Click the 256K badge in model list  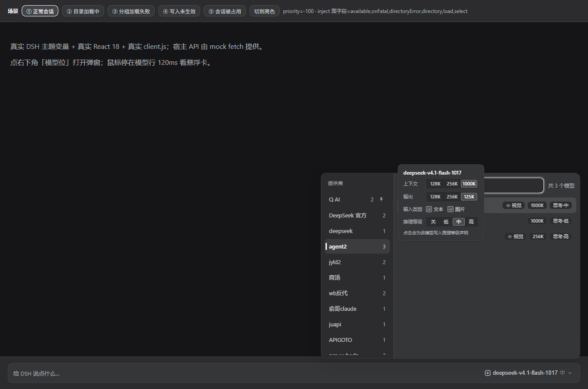538,236
